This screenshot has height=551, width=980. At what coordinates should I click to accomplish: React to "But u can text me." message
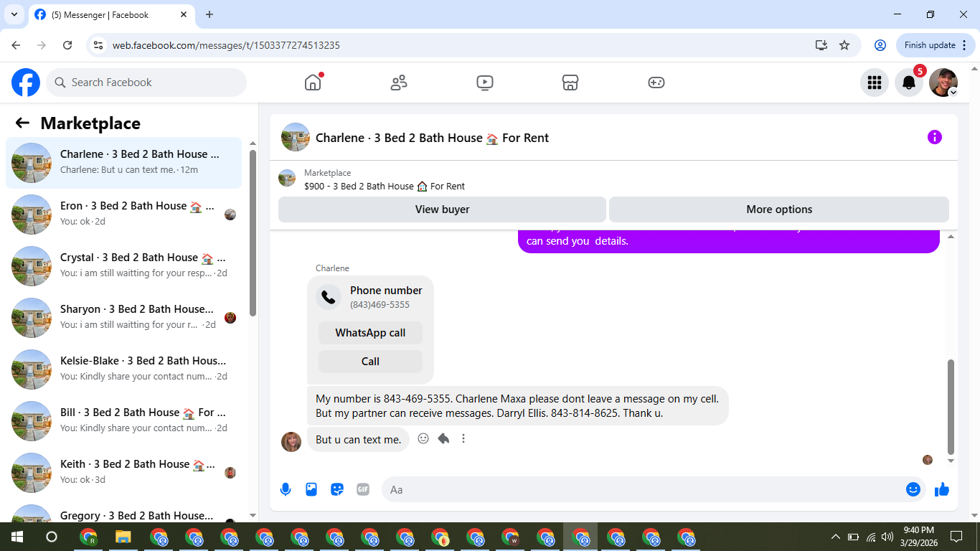click(x=423, y=438)
